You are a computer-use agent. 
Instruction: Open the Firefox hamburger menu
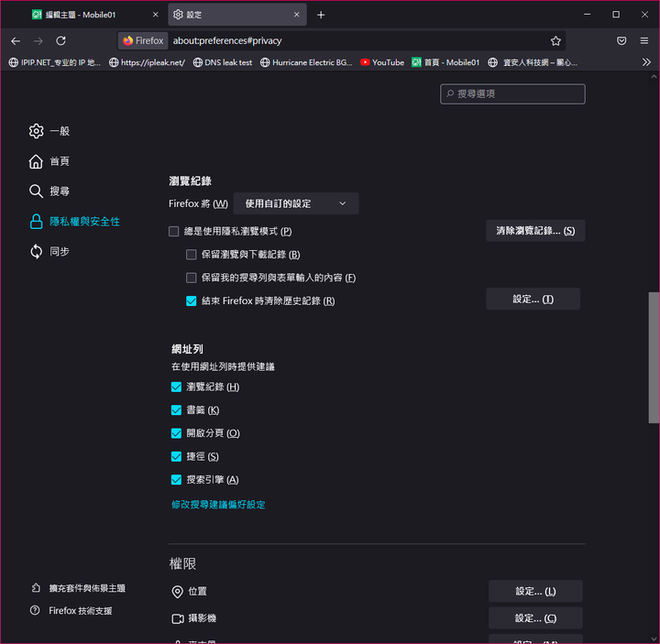644,41
